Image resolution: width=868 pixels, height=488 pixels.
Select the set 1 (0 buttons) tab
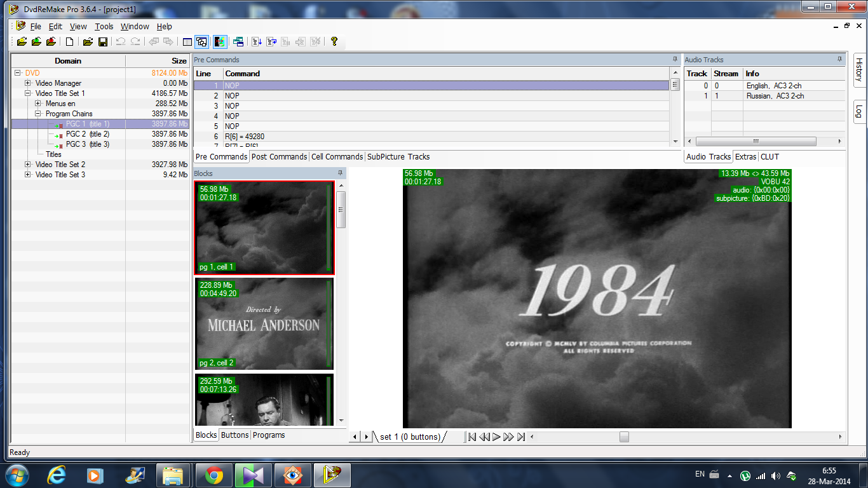(x=410, y=437)
